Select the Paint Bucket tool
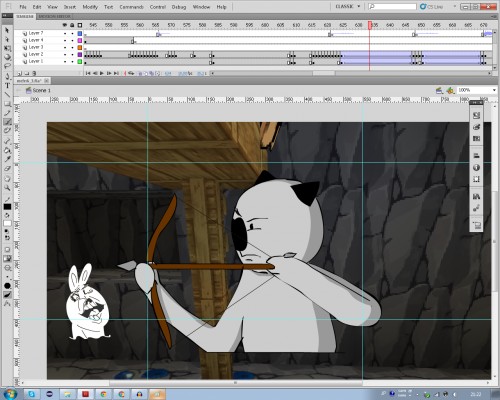Screen dimensions: 500x400 click(x=7, y=150)
